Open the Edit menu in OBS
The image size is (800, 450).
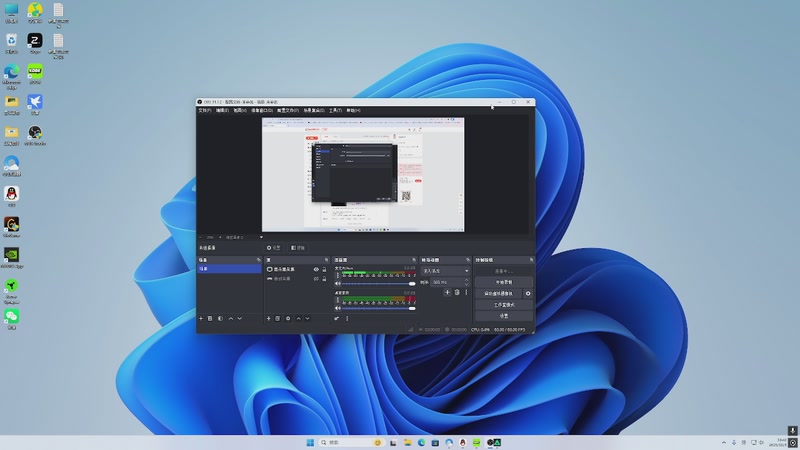tap(222, 110)
